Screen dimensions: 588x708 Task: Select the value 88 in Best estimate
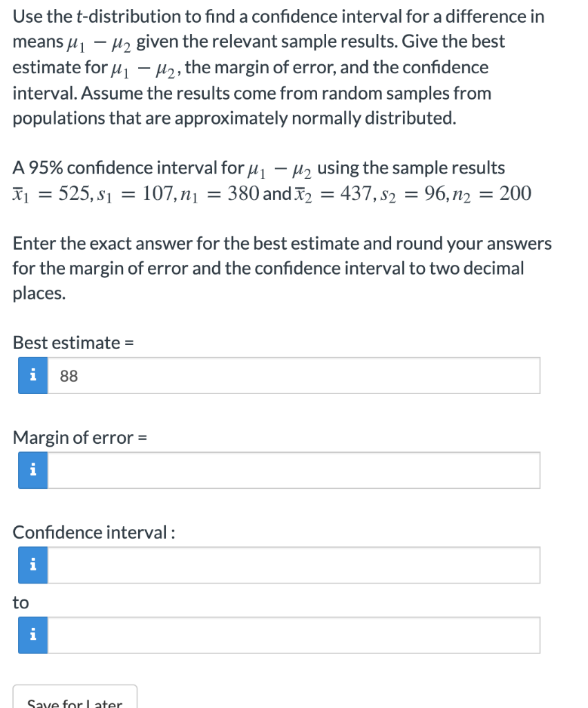[68, 375]
